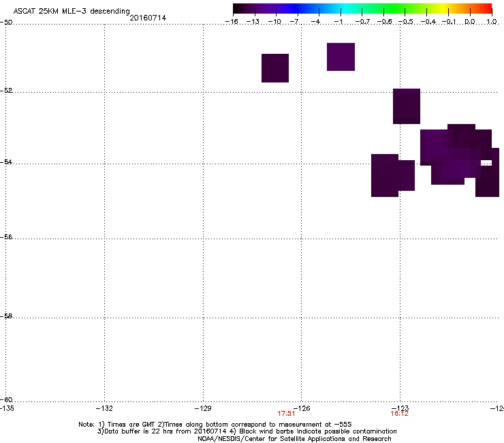Click the -56 latitude axis label
The width and height of the screenshot is (504, 443).
pos(6,237)
